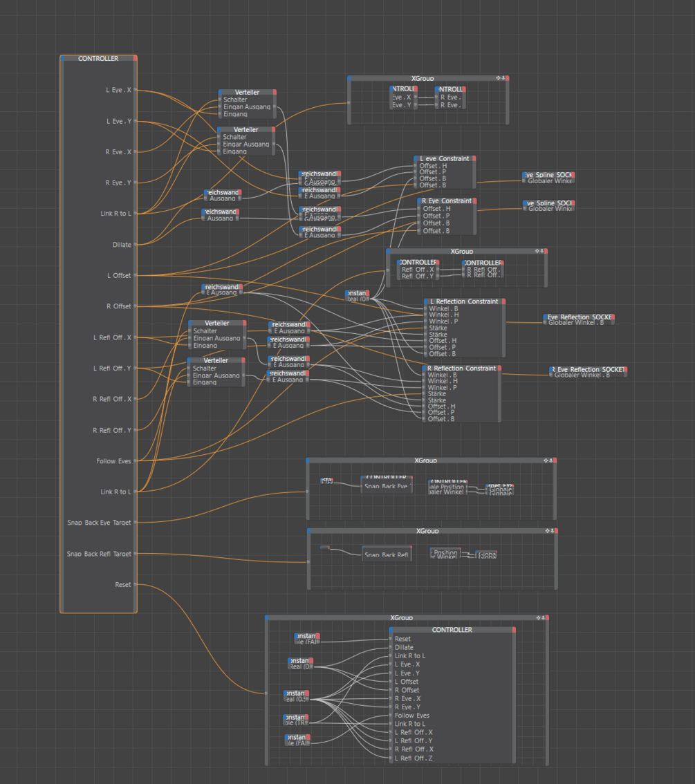Click pan icon of bottom XGroup with Reset CONTROLLER

click(x=539, y=617)
